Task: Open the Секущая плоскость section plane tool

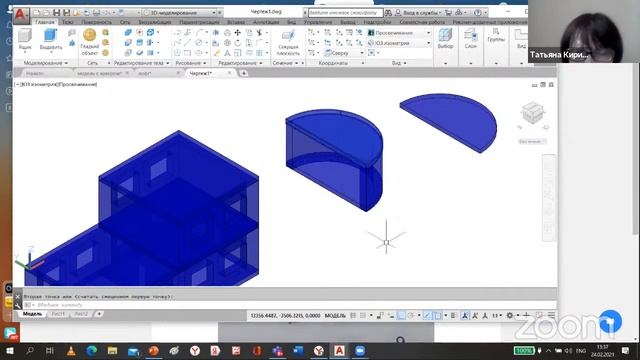Action: tap(288, 42)
